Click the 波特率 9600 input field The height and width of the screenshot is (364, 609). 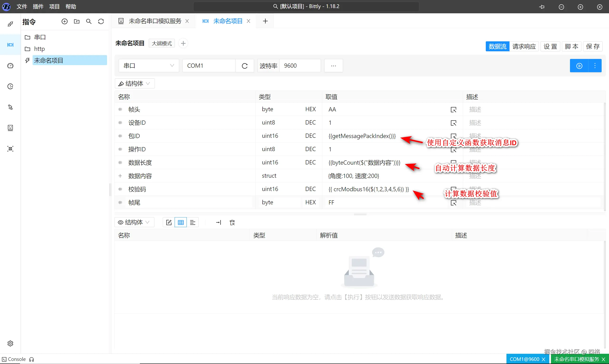pyautogui.click(x=300, y=66)
